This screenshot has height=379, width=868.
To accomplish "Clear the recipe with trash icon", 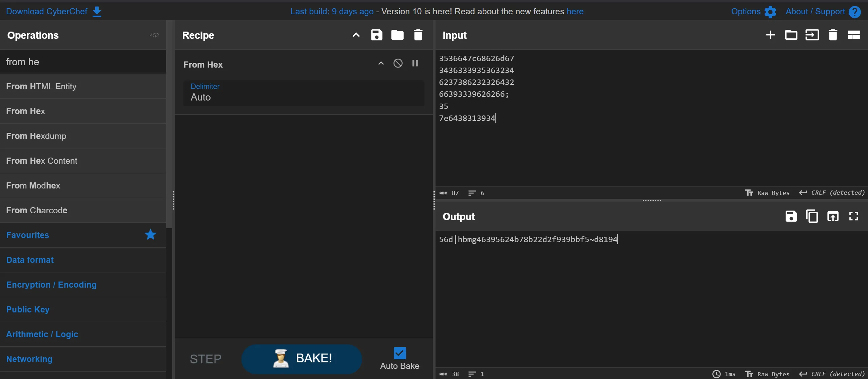I will (x=418, y=35).
